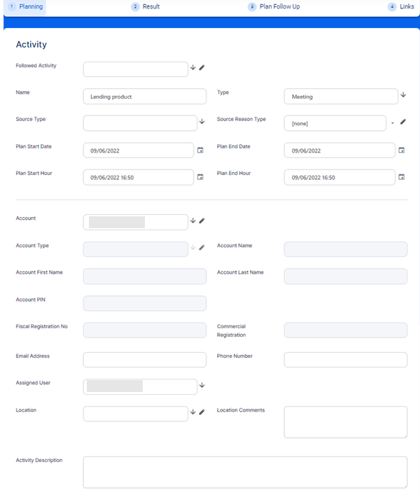Click the Name field containing Lending product
420x504 pixels.
pos(144,97)
